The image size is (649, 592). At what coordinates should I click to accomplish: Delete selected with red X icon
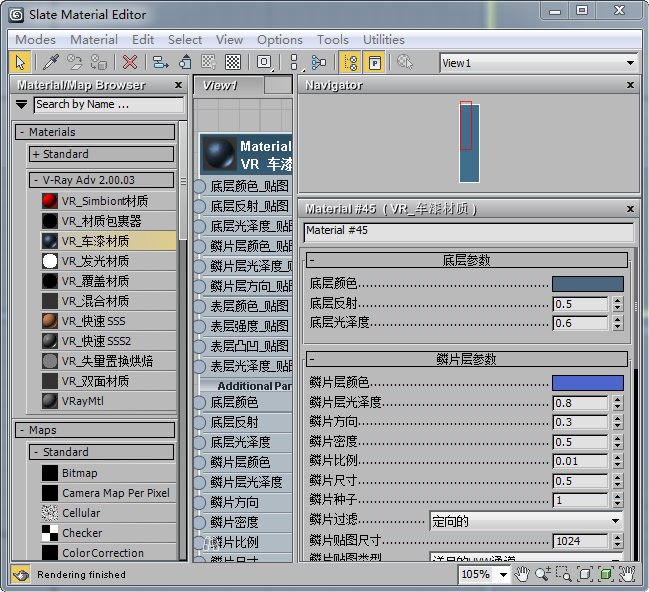(130, 63)
